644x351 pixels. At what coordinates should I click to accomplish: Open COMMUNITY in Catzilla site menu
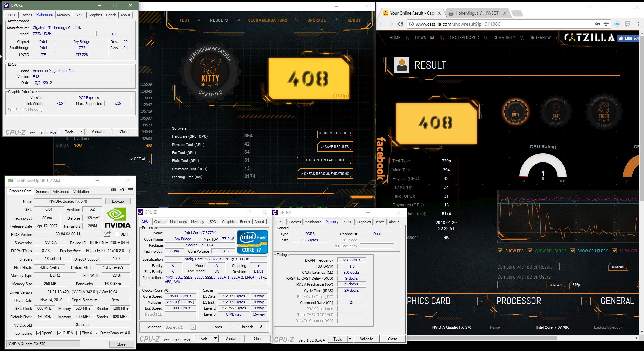click(504, 38)
